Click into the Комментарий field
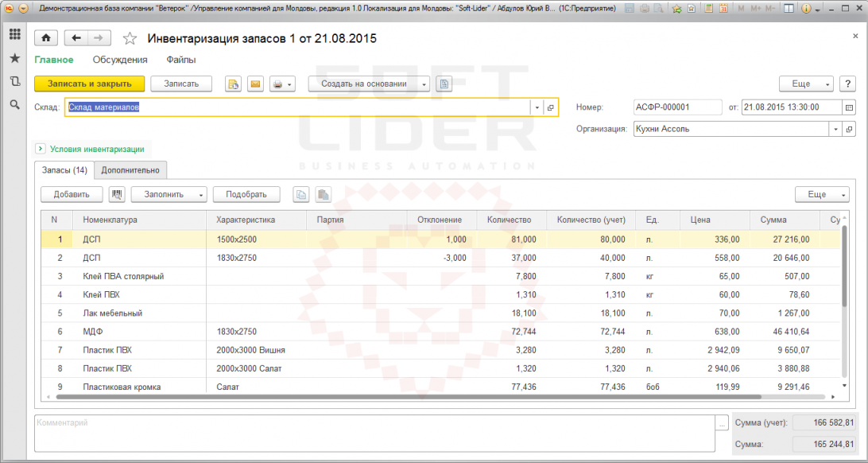Viewport: 868px width, 463px height. [376, 433]
